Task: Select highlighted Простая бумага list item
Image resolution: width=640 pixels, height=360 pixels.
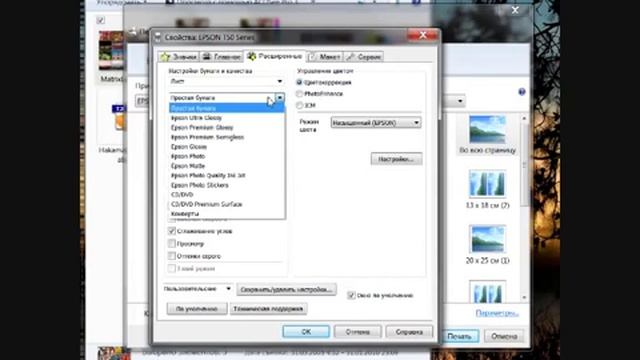Action: click(x=227, y=108)
